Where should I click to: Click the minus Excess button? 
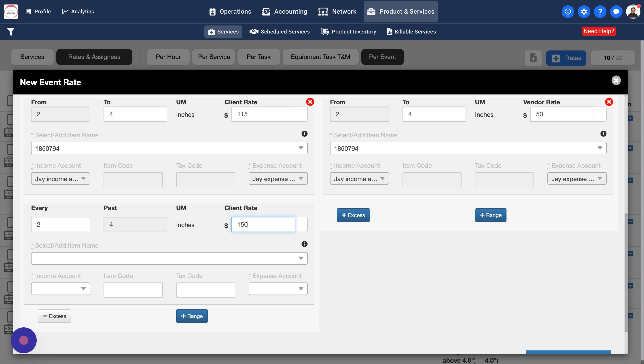(x=54, y=316)
